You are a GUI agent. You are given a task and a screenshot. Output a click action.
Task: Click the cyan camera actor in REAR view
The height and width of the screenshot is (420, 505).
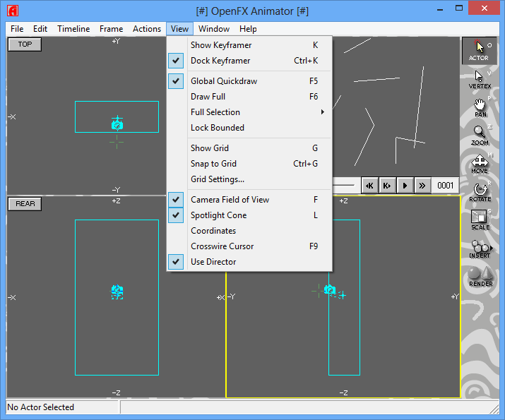[x=117, y=292]
